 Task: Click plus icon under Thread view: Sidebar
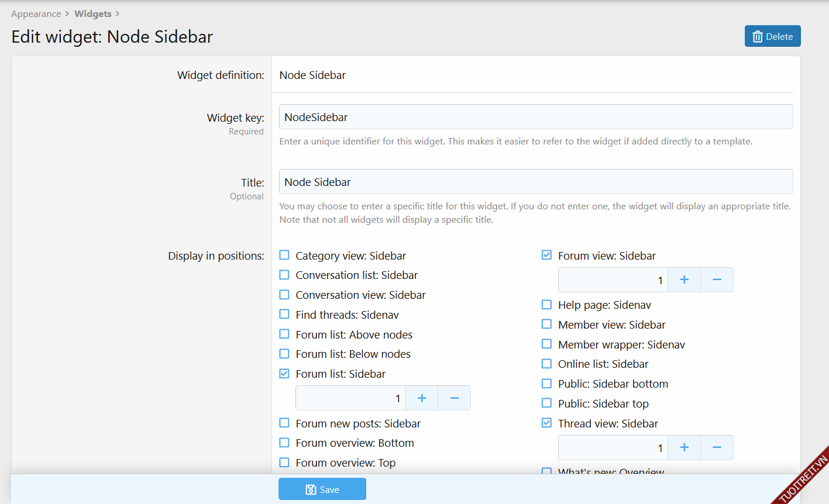click(684, 448)
